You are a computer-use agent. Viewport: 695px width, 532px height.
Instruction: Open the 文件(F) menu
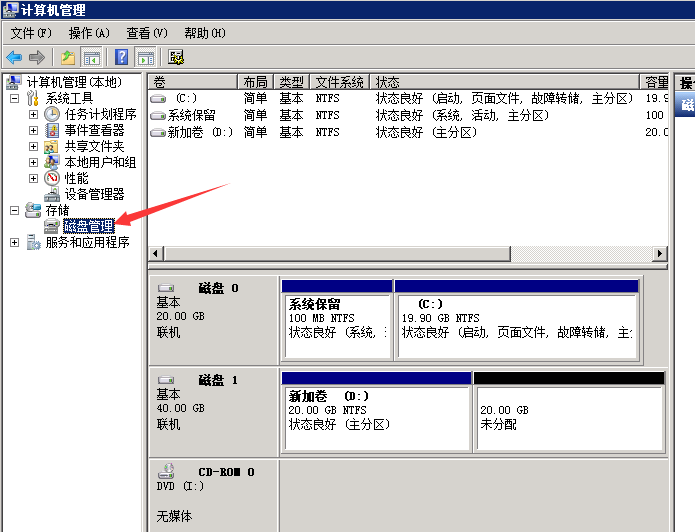pyautogui.click(x=30, y=33)
